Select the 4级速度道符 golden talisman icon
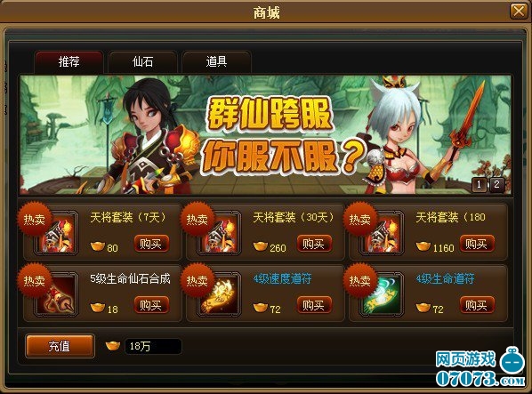532x394 pixels. [219, 294]
